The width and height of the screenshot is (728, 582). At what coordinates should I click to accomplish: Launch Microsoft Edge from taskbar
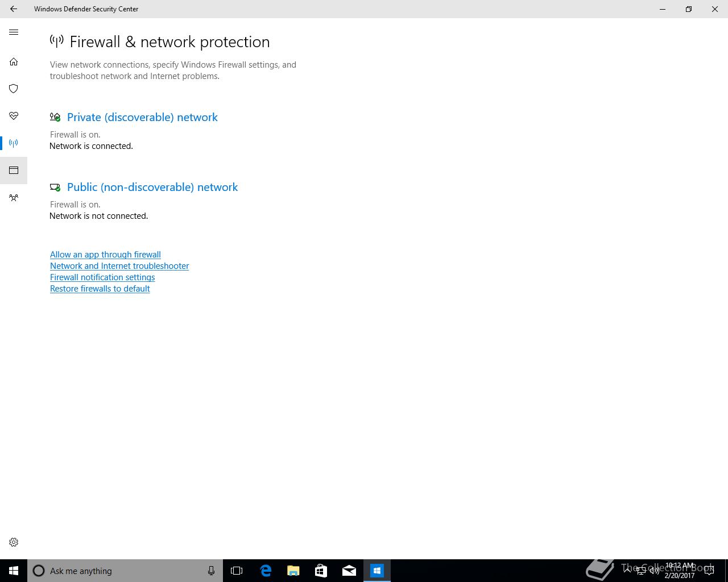[266, 571]
